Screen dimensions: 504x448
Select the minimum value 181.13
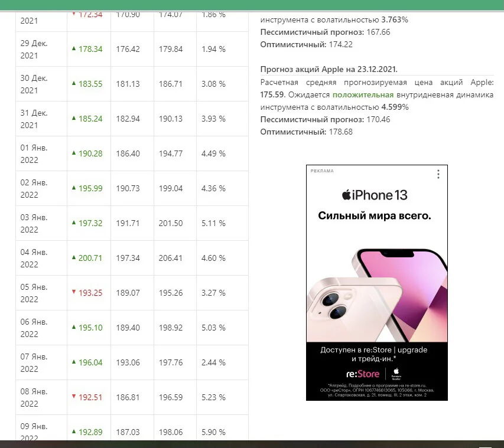[x=128, y=84]
